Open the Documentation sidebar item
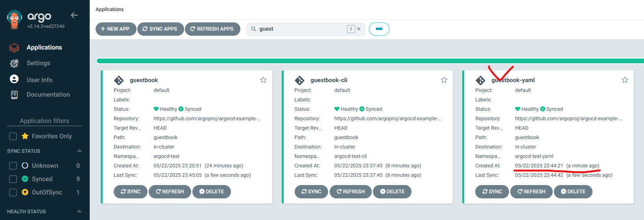This screenshot has width=644, height=220. coord(48,95)
